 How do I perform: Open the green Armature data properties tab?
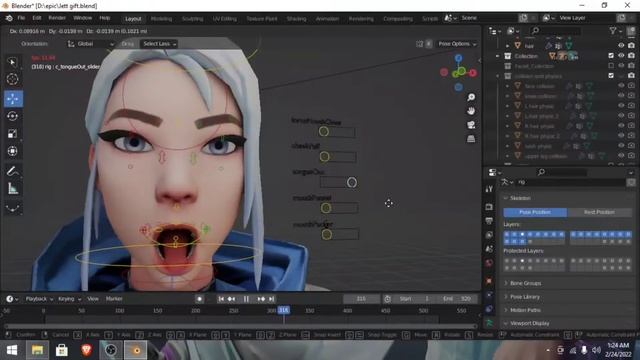(489, 323)
